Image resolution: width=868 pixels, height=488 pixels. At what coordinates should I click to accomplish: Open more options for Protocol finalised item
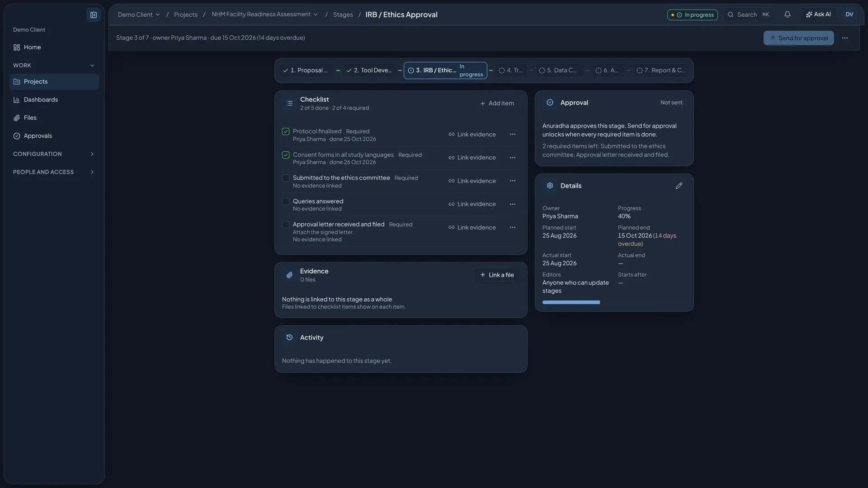point(512,134)
